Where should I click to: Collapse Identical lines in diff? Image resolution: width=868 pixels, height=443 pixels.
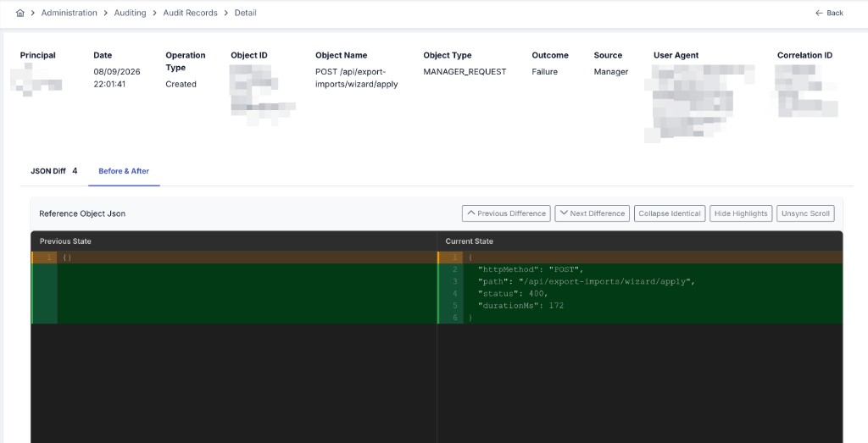670,213
